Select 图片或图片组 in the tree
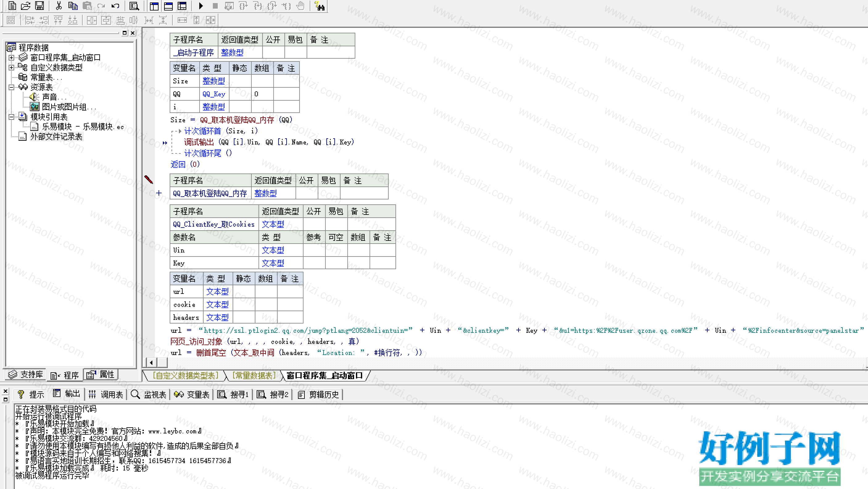The height and width of the screenshot is (489, 868). [69, 107]
